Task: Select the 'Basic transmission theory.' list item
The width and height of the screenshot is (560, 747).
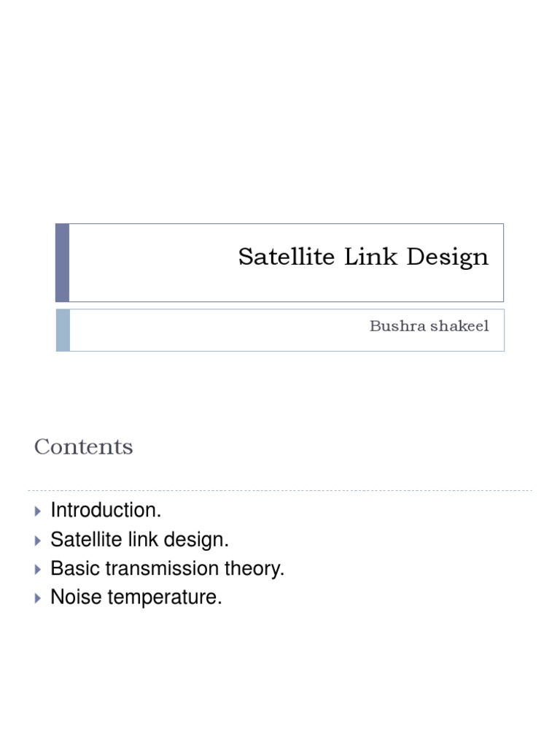Action: [167, 569]
